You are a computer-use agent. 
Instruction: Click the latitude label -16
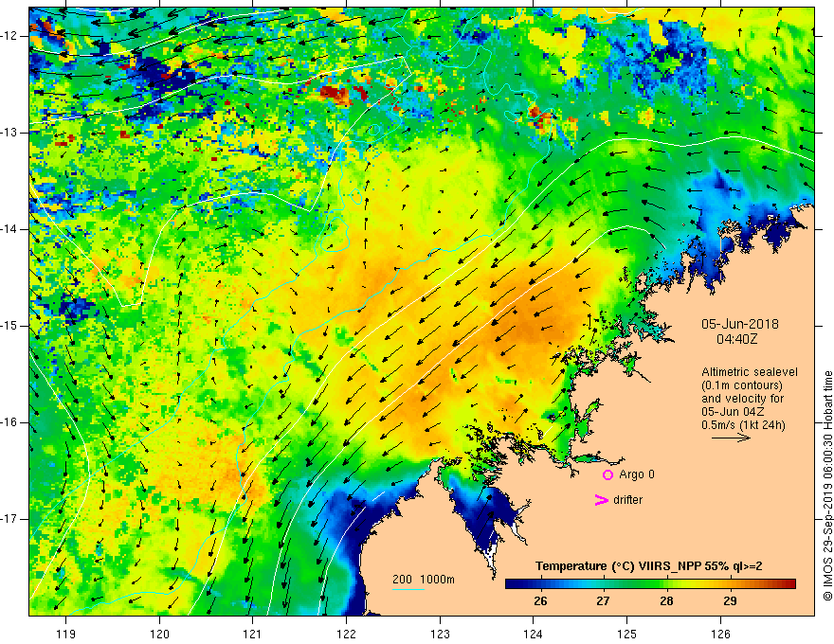click(10, 422)
